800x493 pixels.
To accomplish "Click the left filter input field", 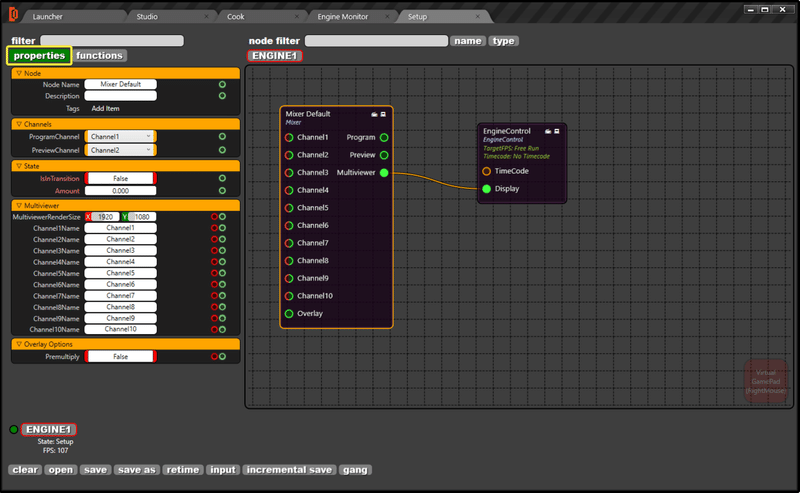I will 112,40.
